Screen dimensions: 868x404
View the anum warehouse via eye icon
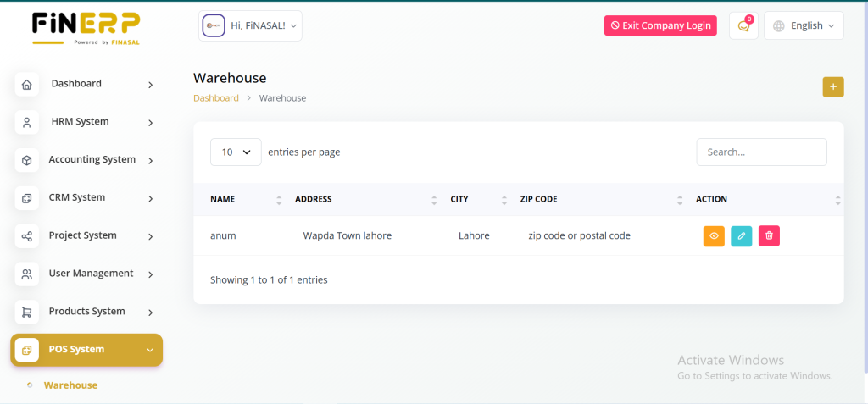[714, 236]
